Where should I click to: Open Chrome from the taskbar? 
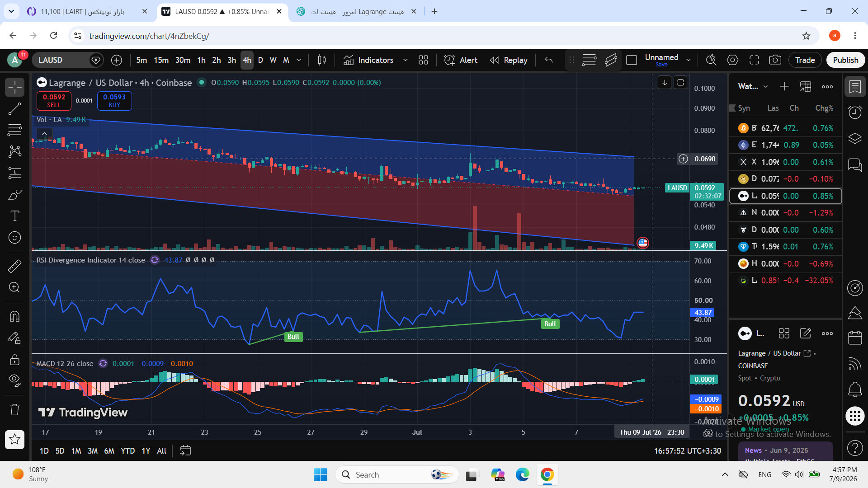click(547, 474)
